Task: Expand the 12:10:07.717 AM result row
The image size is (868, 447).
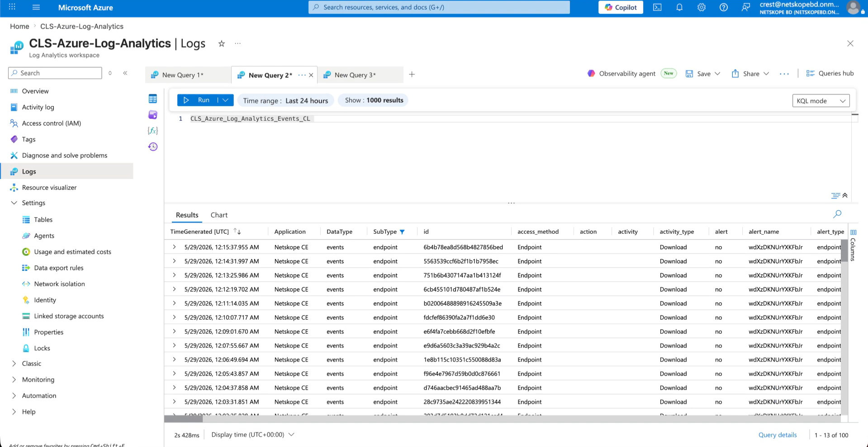Action: click(174, 317)
